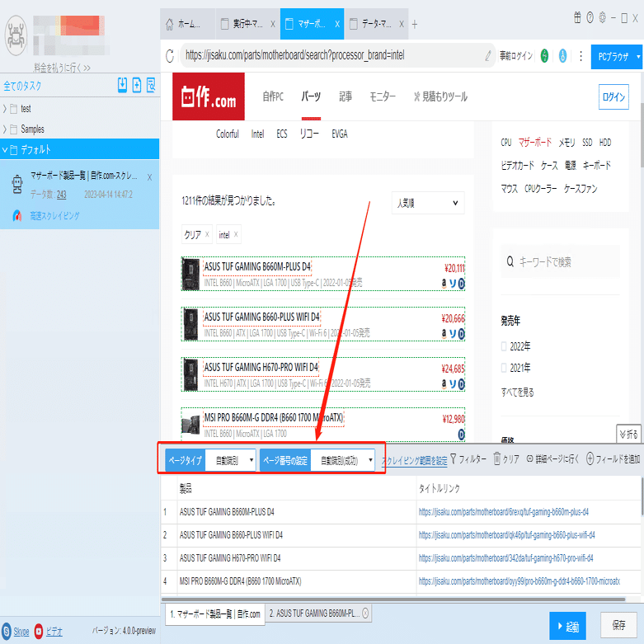Open the PCブラウザ dropdown arrow
This screenshot has width=644, height=644.
click(x=638, y=57)
